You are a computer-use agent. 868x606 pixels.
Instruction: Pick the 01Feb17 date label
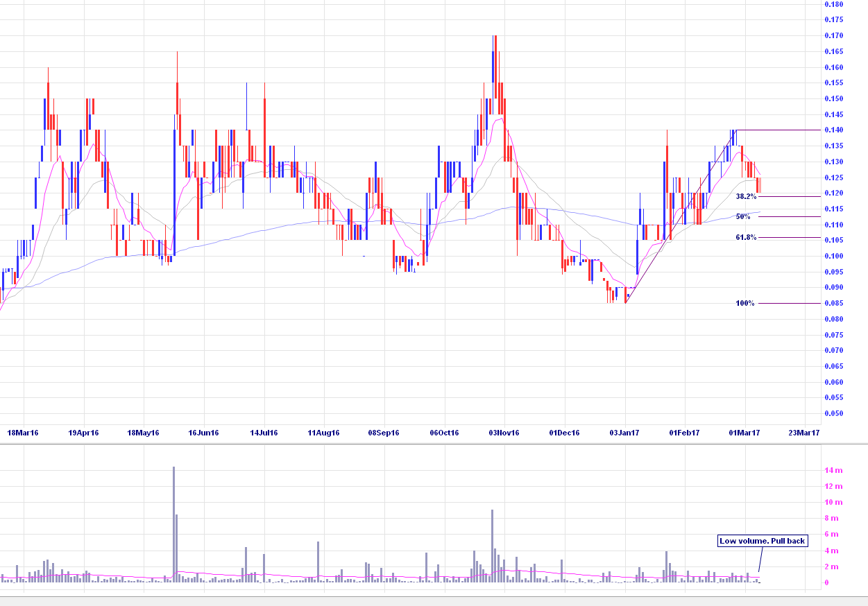coord(684,433)
